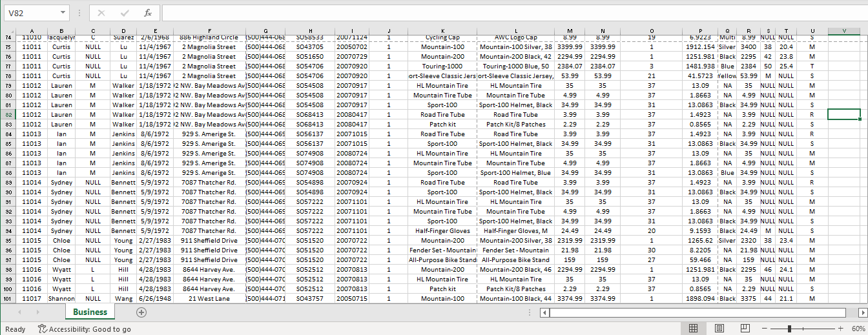This screenshot has height=335, width=868.
Task: Click the value 9.1593
Action: (x=700, y=230)
